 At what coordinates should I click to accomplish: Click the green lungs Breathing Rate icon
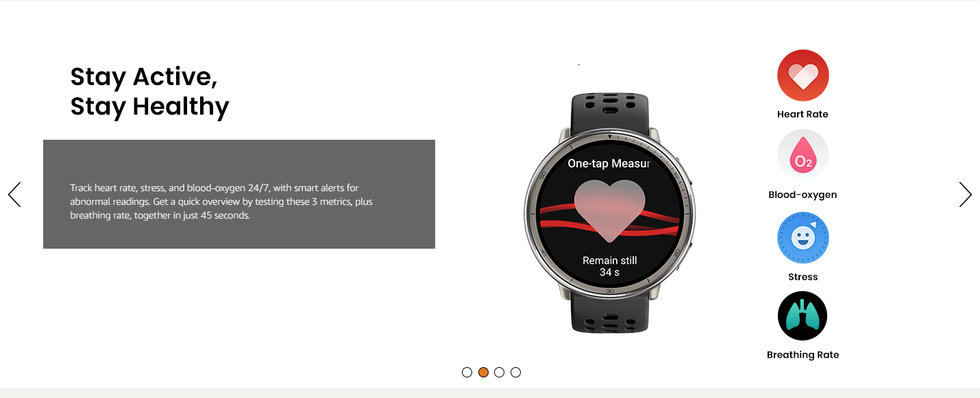pyautogui.click(x=803, y=316)
